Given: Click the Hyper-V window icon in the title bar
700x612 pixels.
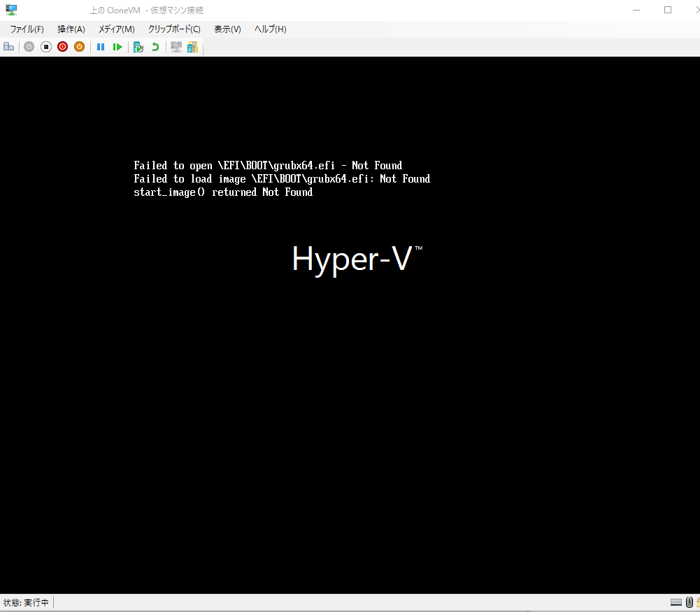Looking at the screenshot, I should pos(10,10).
